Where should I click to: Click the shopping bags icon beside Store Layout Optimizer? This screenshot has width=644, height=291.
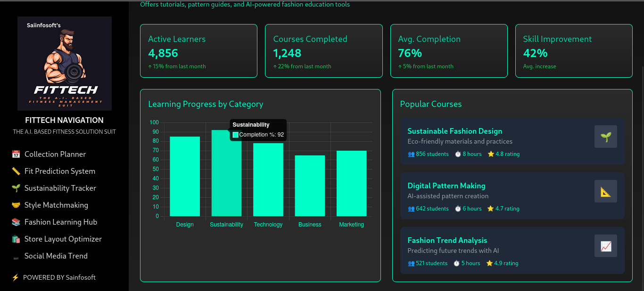pyautogui.click(x=16, y=239)
